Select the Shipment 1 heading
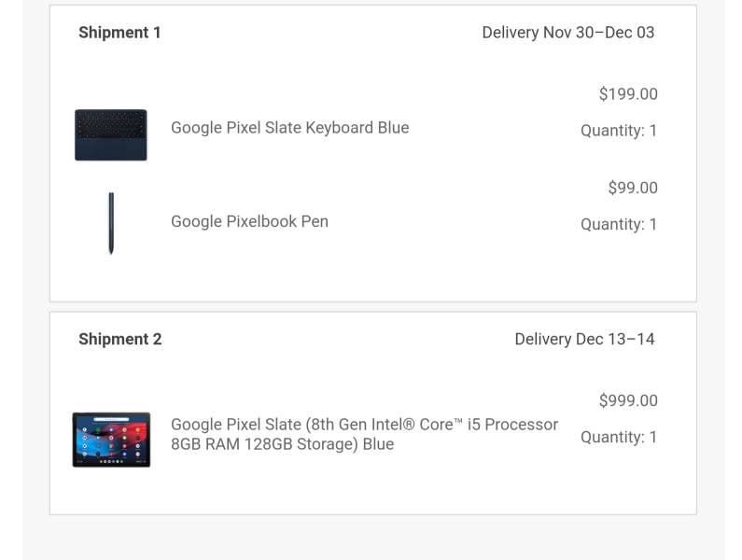The width and height of the screenshot is (742, 560). [119, 33]
